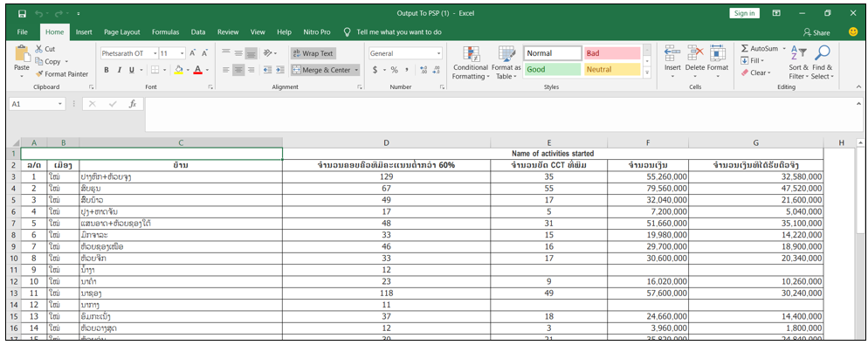Toggle Italic formatting
This screenshot has height=345, width=868.
(119, 70)
